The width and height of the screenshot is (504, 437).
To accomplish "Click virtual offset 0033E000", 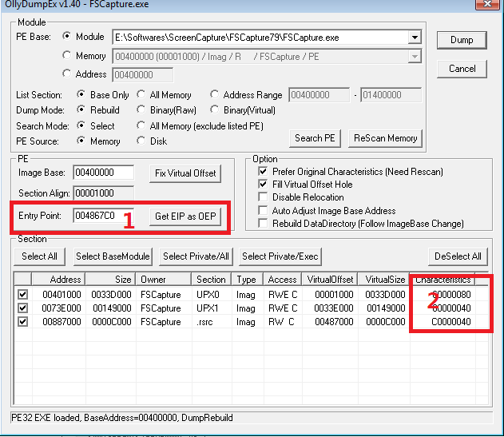I will click(x=334, y=308).
